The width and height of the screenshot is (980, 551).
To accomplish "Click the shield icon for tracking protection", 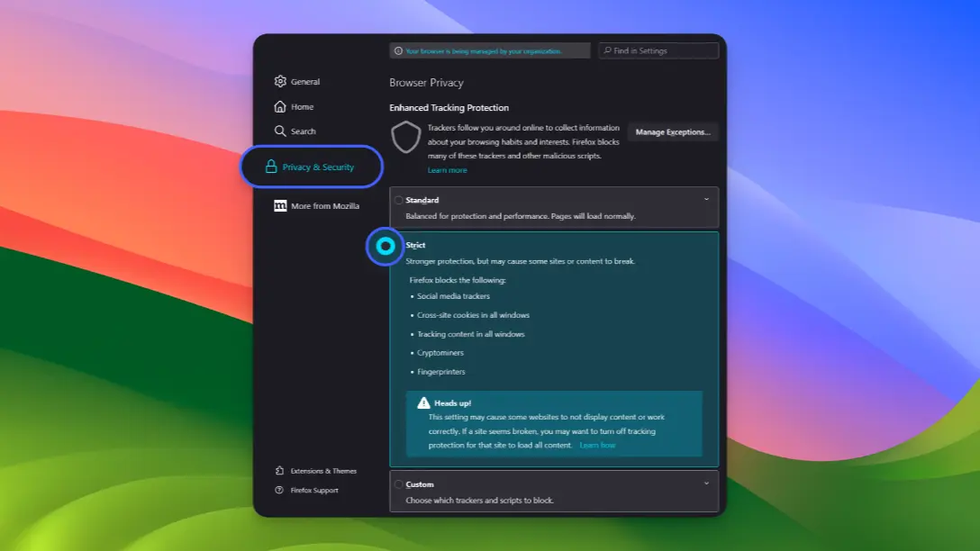I will pos(406,137).
